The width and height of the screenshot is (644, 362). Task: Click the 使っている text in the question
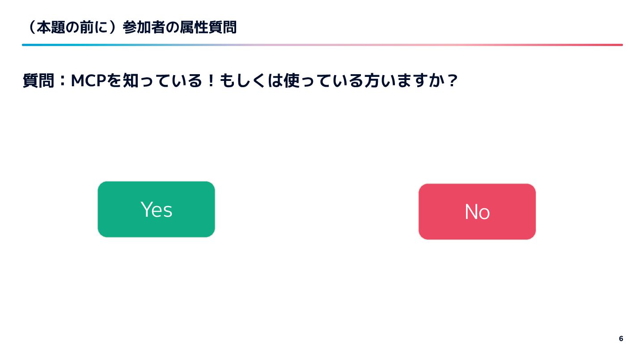click(322, 81)
